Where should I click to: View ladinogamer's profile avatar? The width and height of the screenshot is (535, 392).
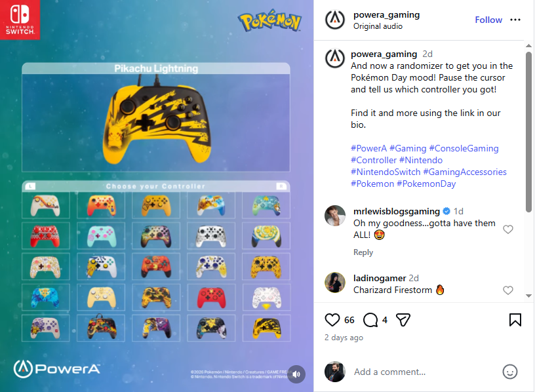pos(335,283)
